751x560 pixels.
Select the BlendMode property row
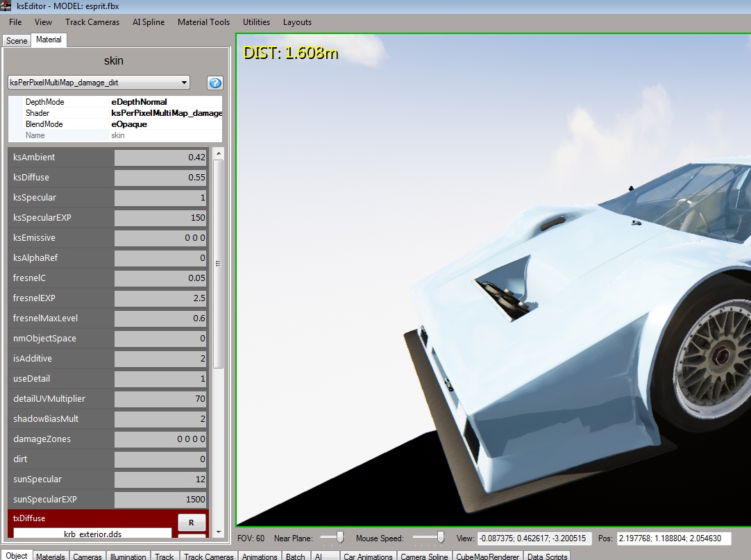(115, 124)
